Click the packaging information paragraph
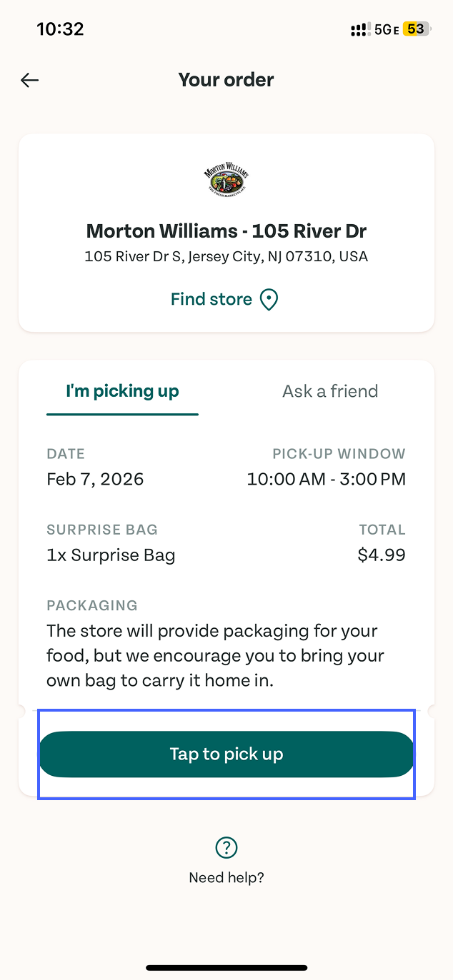Viewport: 453px width, 980px height. (x=215, y=655)
